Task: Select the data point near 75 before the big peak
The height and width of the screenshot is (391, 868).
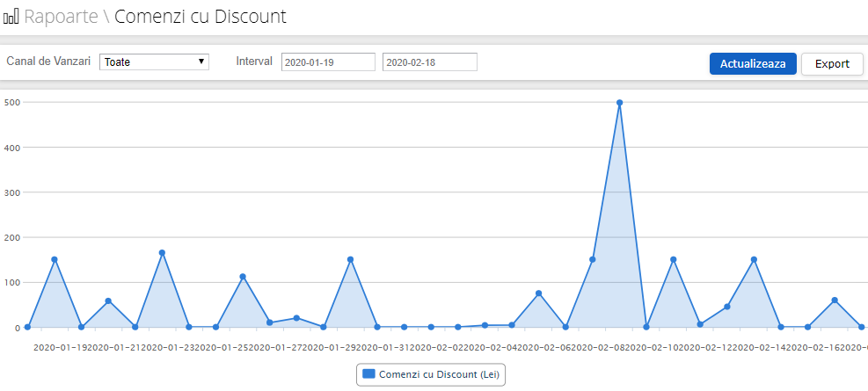Action: click(x=538, y=293)
